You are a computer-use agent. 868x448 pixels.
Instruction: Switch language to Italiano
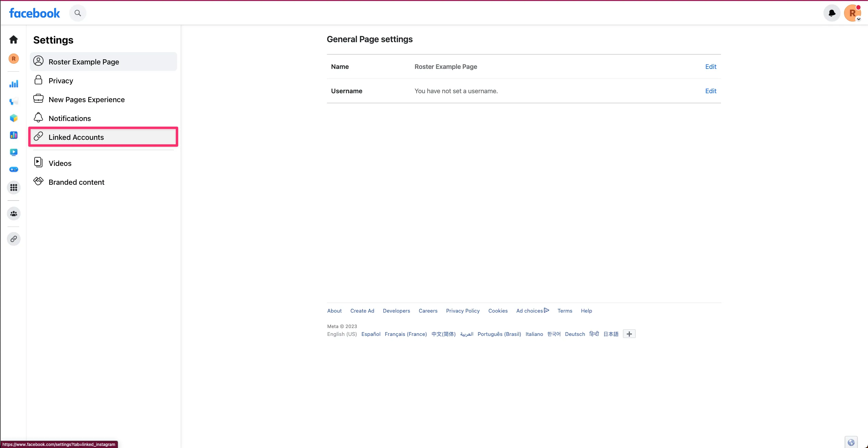[534, 334]
